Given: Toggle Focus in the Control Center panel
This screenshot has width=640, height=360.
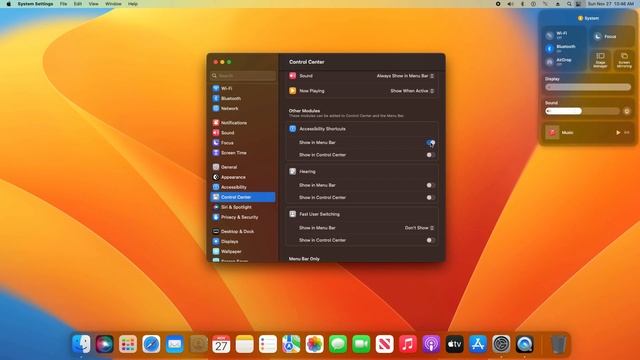Looking at the screenshot, I should tap(598, 37).
